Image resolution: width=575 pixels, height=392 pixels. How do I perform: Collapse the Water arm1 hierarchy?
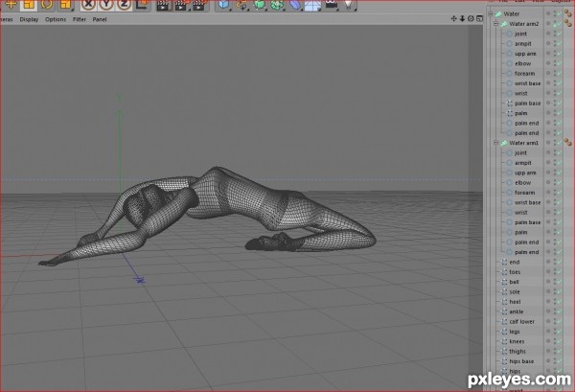coord(495,143)
